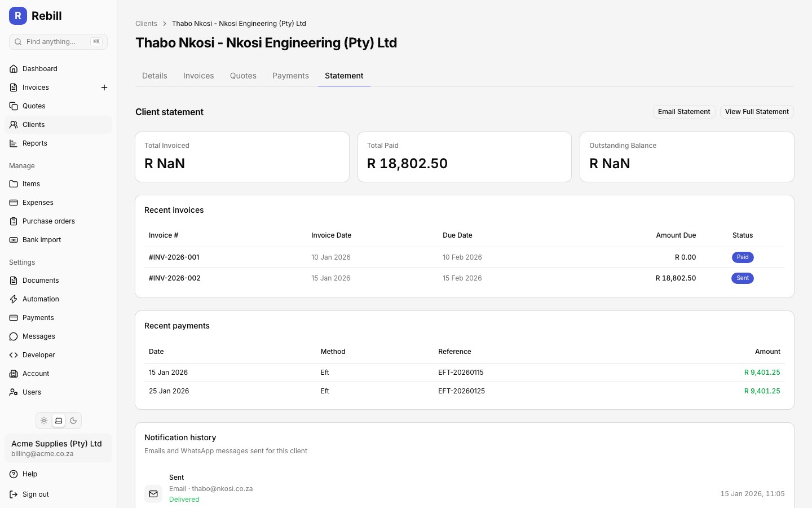Image resolution: width=812 pixels, height=508 pixels.
Task: Click the R 0.00 amount cell
Action: point(685,257)
